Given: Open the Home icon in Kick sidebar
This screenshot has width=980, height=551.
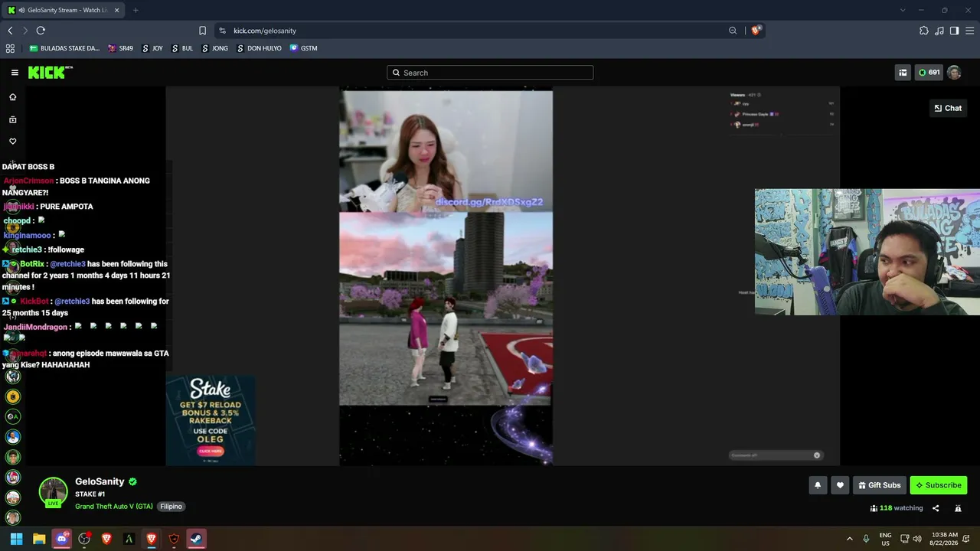Looking at the screenshot, I should point(12,97).
